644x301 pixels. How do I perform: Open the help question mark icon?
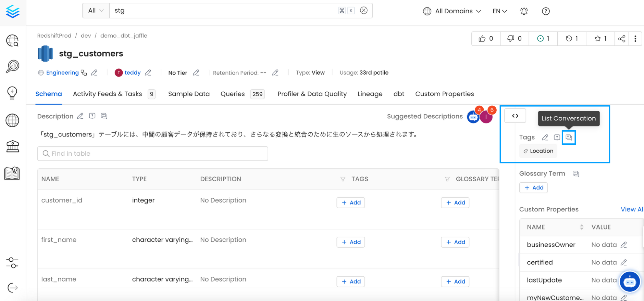pyautogui.click(x=546, y=11)
